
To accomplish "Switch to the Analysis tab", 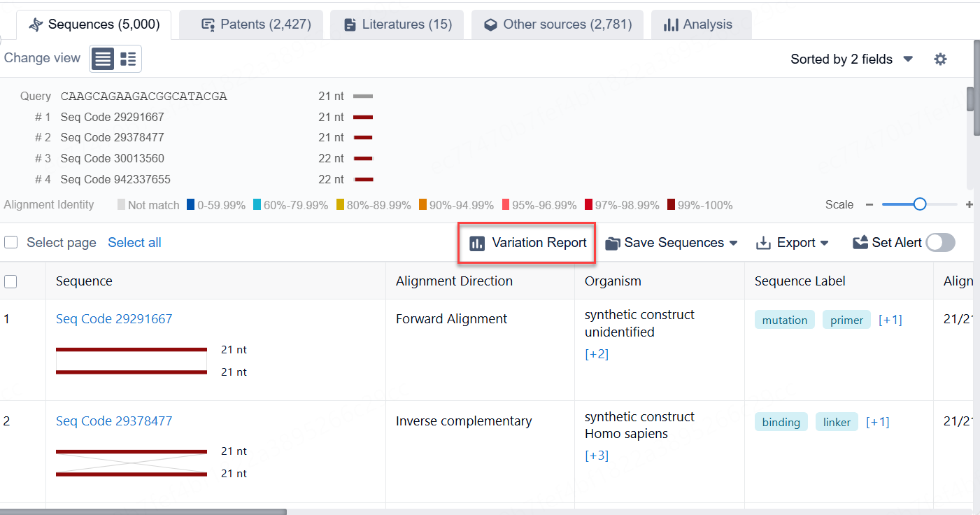I will (701, 24).
